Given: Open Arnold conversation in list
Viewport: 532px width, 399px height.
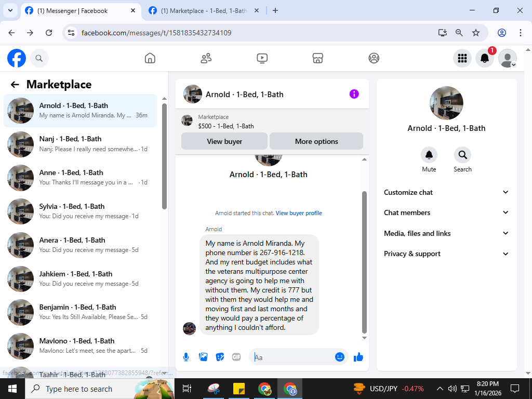Looking at the screenshot, I should coord(81,111).
